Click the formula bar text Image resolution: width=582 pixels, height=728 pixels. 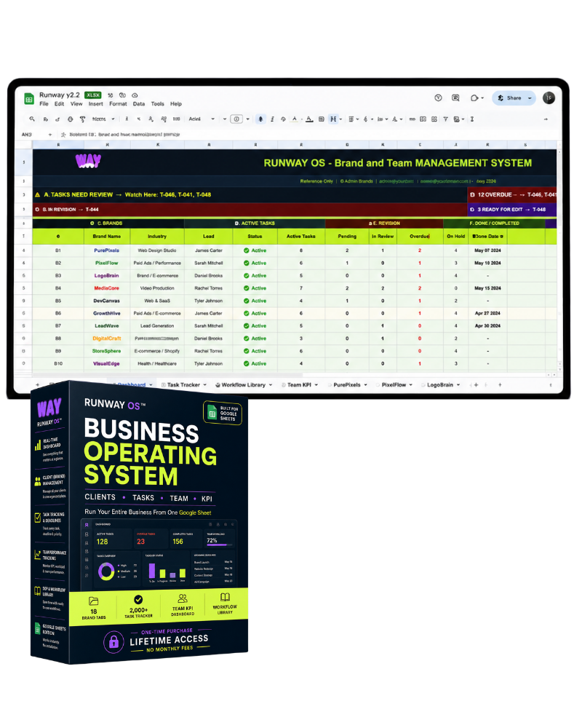(124, 135)
